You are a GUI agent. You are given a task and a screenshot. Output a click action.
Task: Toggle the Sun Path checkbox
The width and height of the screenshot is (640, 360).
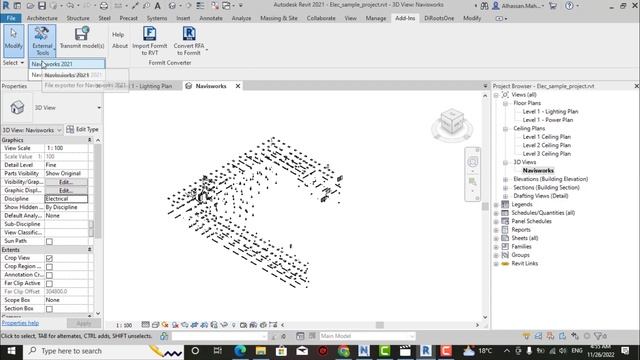point(49,242)
